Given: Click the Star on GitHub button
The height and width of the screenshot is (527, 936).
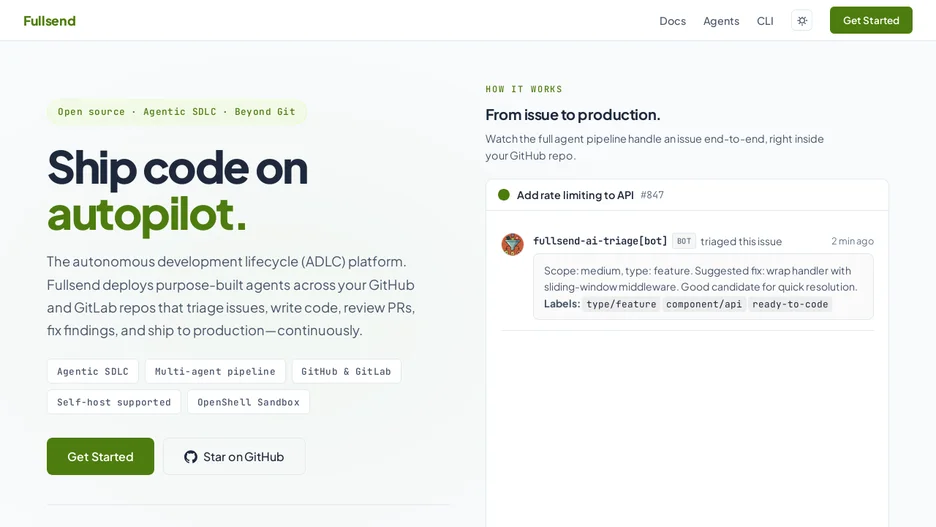Looking at the screenshot, I should tap(234, 457).
